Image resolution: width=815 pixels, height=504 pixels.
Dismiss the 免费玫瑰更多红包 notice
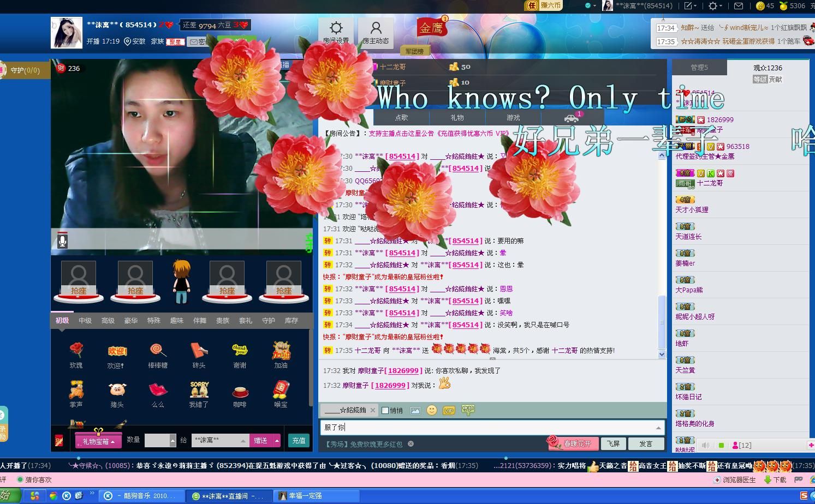(411, 444)
